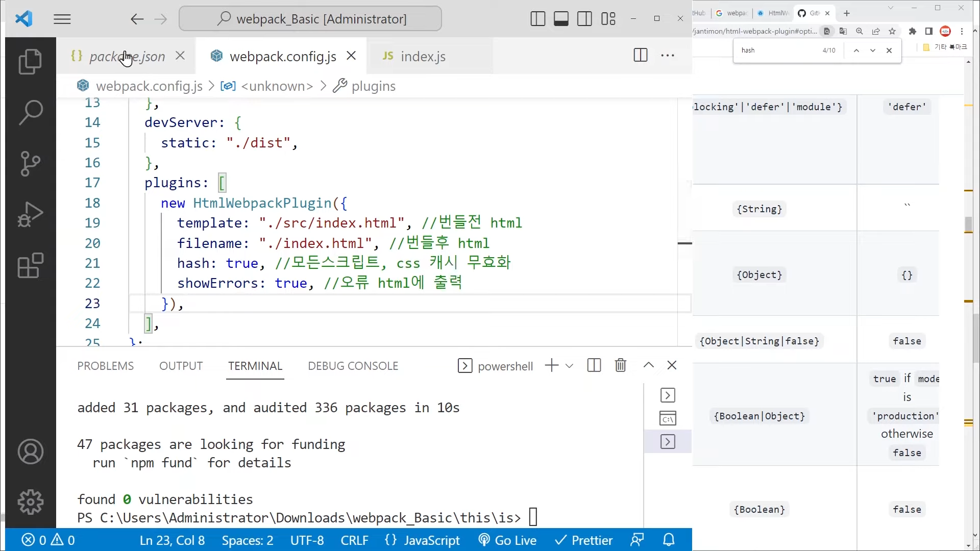This screenshot has width=980, height=551.
Task: Jump to next find match in browser
Action: tap(873, 51)
